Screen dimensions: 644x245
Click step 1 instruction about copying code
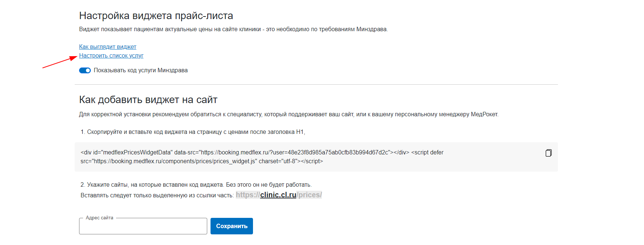193,132
